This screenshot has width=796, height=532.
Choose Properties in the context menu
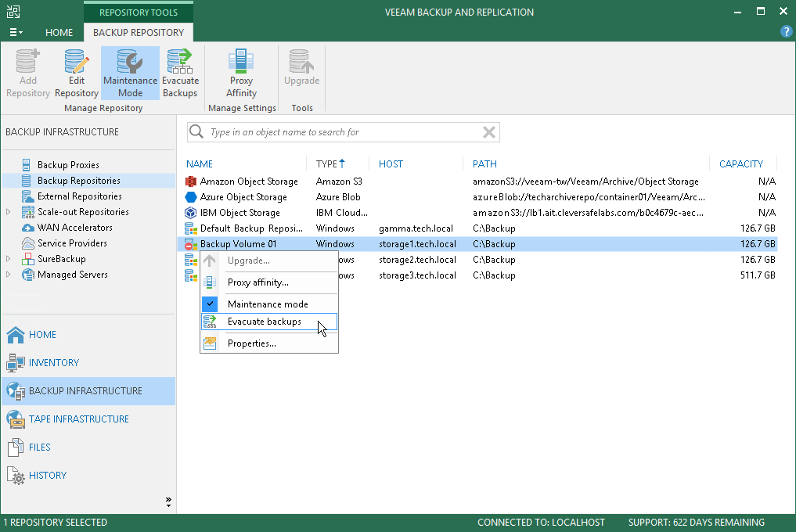251,343
